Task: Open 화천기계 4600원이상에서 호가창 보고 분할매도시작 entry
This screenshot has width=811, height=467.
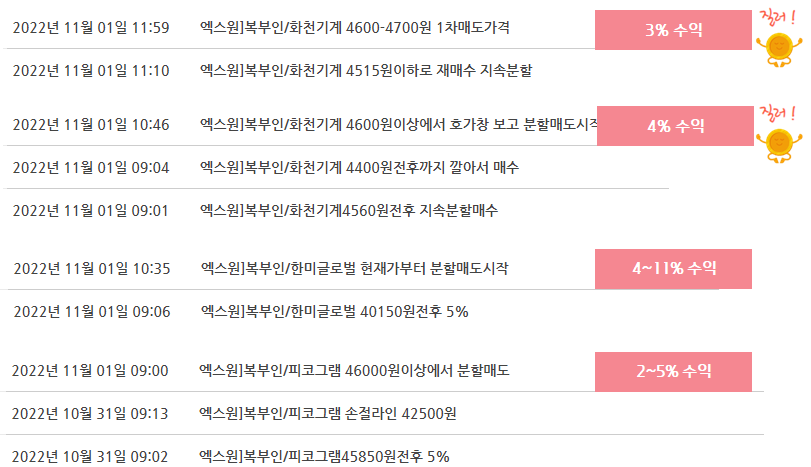Action: [398, 125]
